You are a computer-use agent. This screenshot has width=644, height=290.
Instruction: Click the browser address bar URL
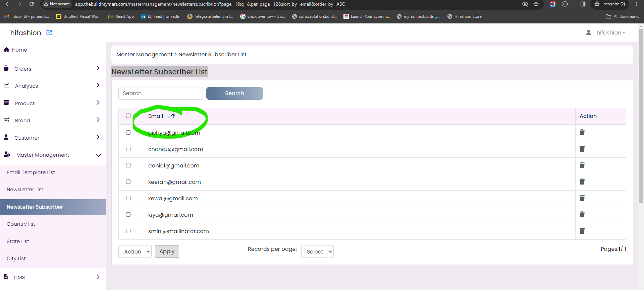[210, 4]
